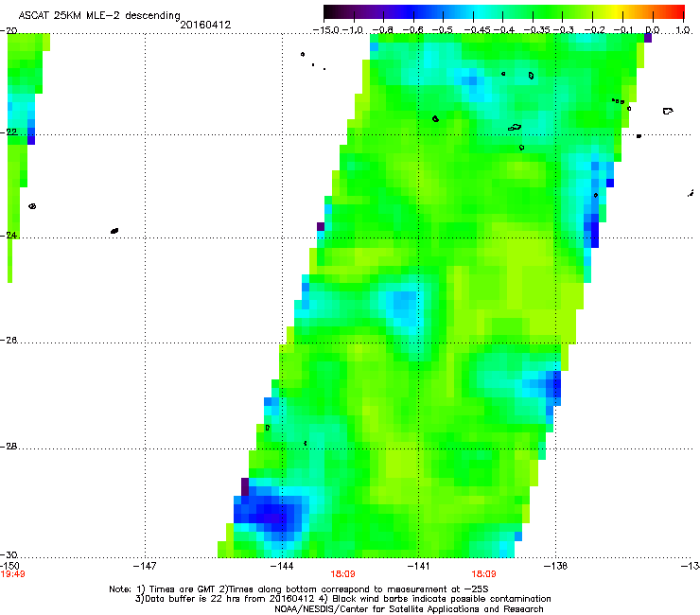Click the '1.0' color scale label
This screenshot has height=615, width=700.
[x=683, y=30]
